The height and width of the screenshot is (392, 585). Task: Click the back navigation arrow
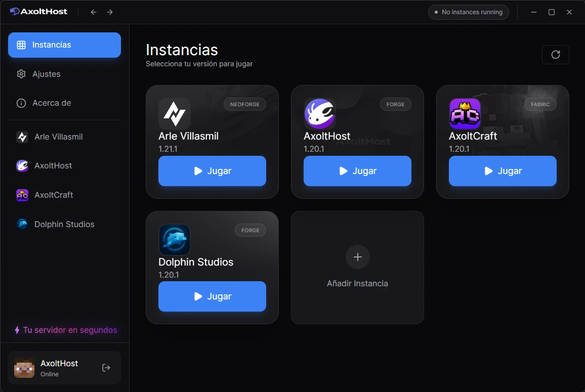[x=93, y=12]
